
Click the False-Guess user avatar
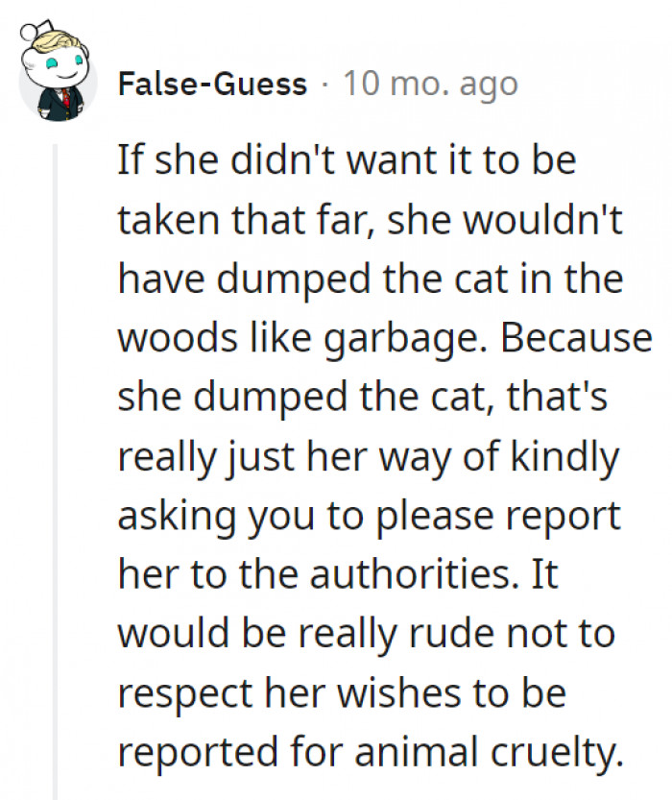click(x=56, y=78)
